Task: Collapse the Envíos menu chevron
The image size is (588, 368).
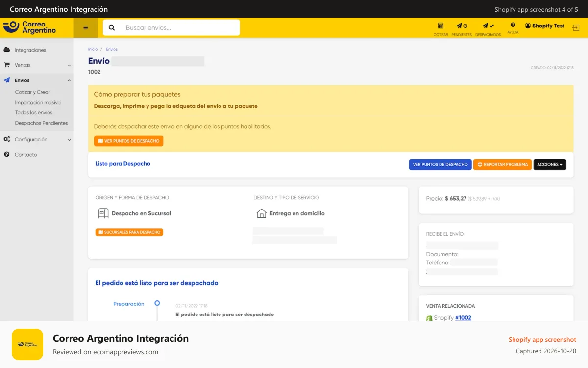Action: (x=69, y=80)
